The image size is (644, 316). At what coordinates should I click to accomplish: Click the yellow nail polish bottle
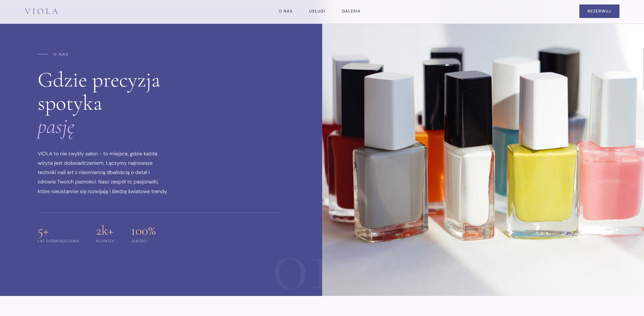(x=543, y=156)
